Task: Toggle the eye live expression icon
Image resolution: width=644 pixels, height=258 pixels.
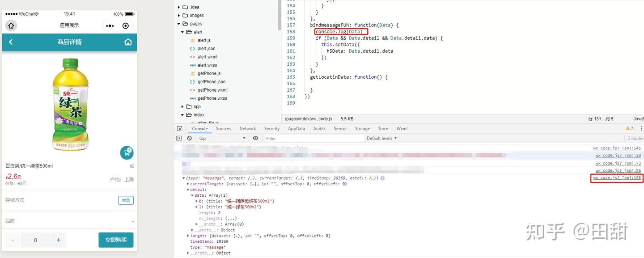Action: pyautogui.click(x=255, y=138)
